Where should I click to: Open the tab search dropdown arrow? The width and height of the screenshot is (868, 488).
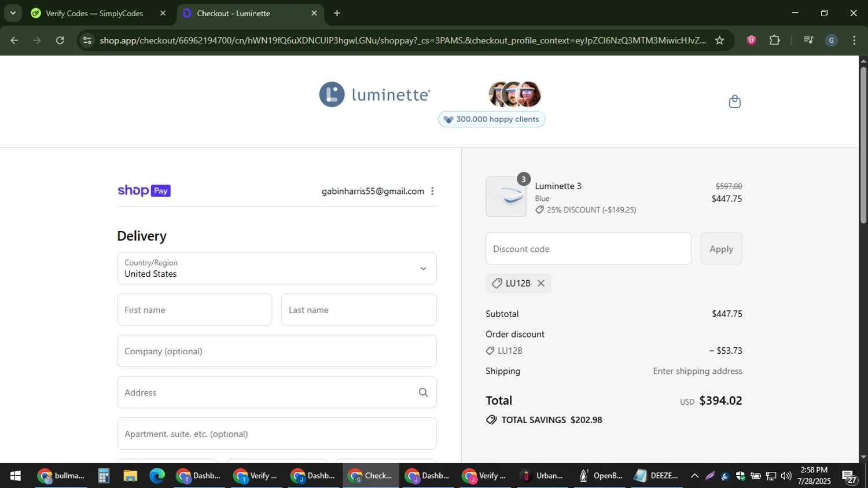(x=13, y=13)
